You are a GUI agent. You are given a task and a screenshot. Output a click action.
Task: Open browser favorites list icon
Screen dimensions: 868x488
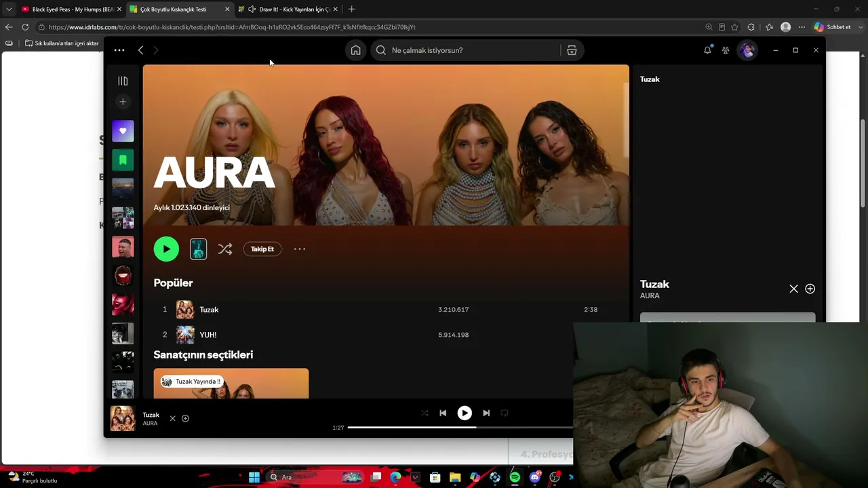tap(769, 27)
